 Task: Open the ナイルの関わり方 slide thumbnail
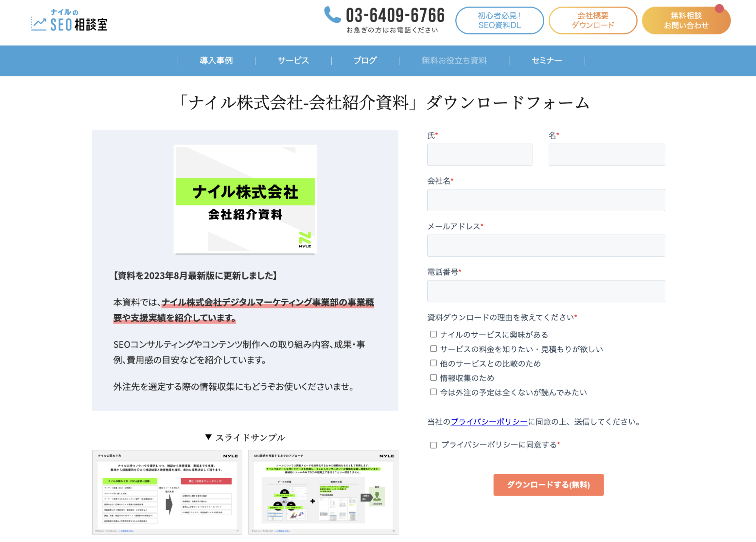167,492
